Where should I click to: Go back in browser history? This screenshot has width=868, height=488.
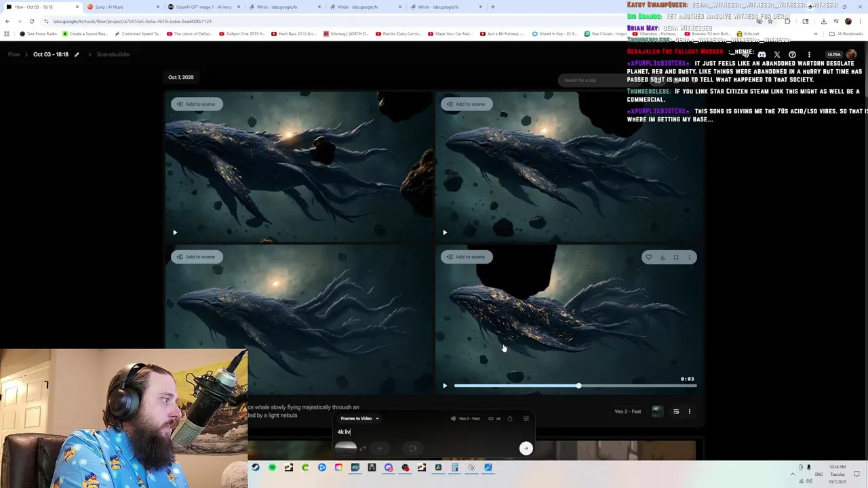click(7, 21)
